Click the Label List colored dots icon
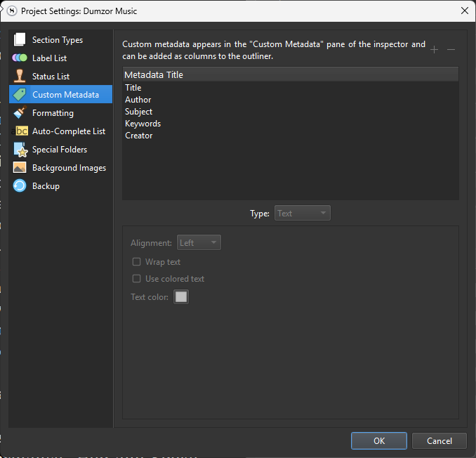 [x=20, y=58]
